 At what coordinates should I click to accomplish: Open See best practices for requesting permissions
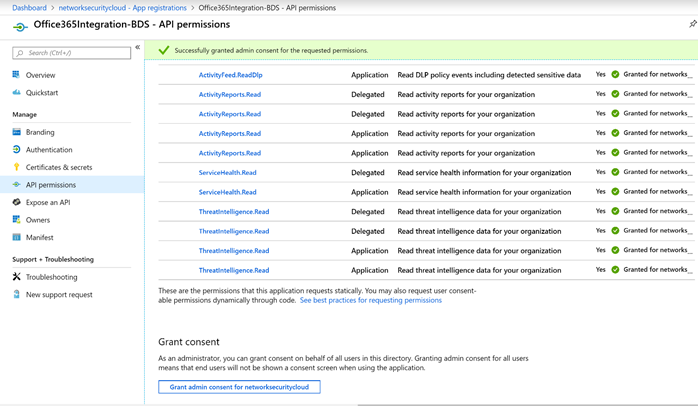(371, 300)
